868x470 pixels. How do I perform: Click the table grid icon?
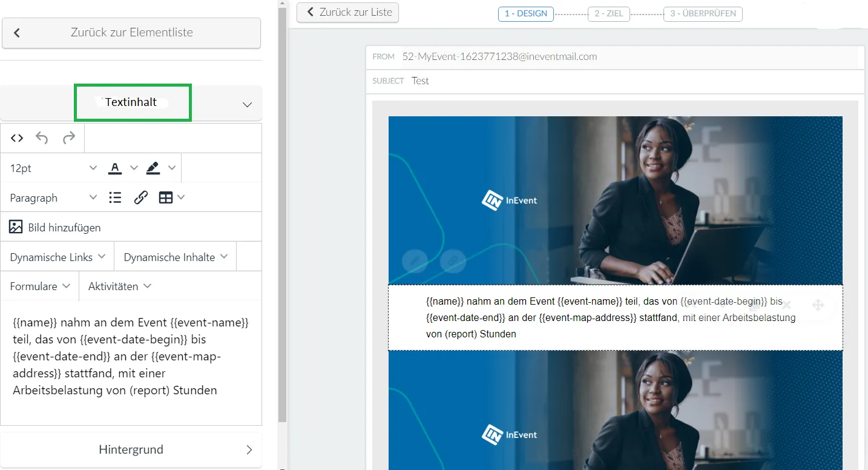[166, 197]
